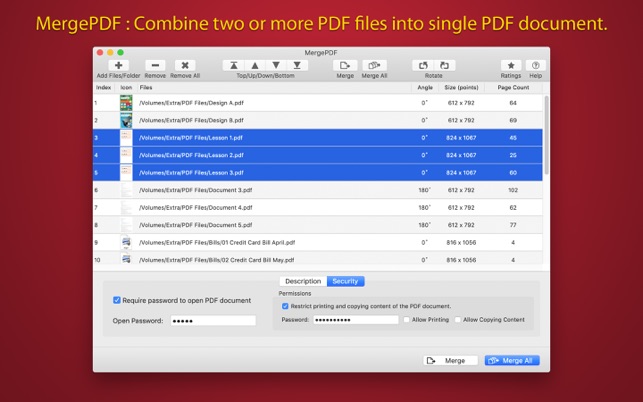Toggle Require password to open PDF document
Screen dimensions: 643x402
coord(116,300)
